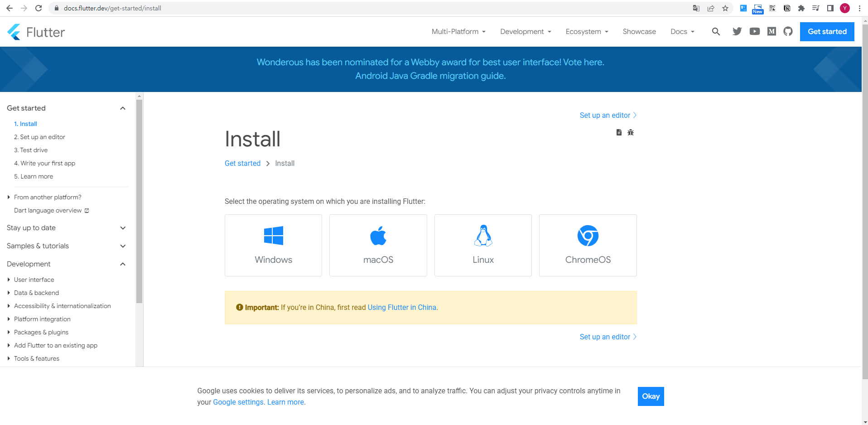
Task: Open Chrome three-dot menu
Action: [x=859, y=8]
